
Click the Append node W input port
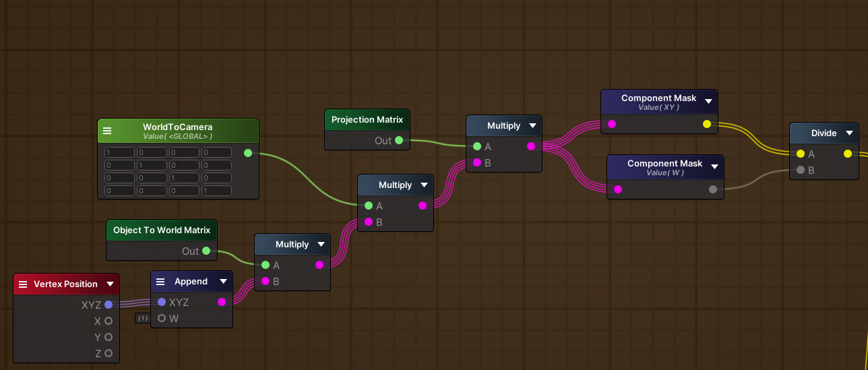pos(162,318)
